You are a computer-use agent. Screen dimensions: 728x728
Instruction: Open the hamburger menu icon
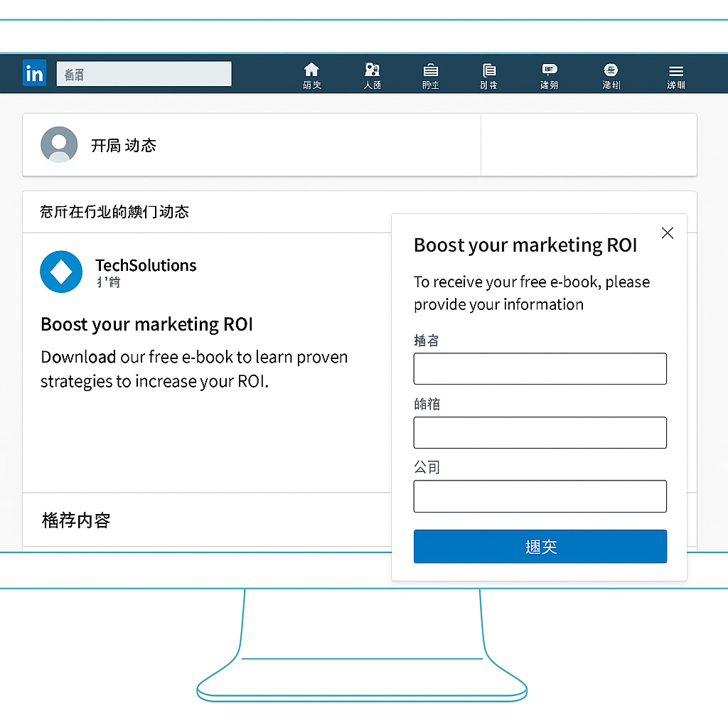(676, 70)
